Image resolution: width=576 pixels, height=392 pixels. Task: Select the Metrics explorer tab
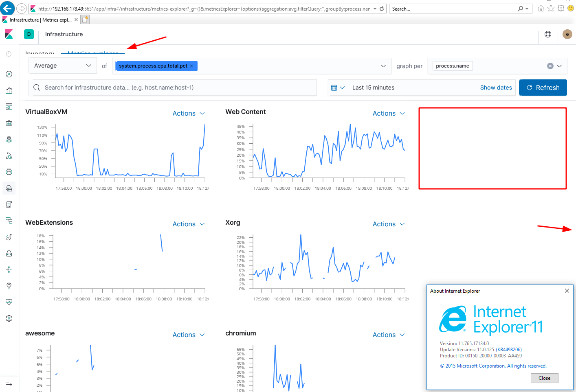tap(92, 53)
